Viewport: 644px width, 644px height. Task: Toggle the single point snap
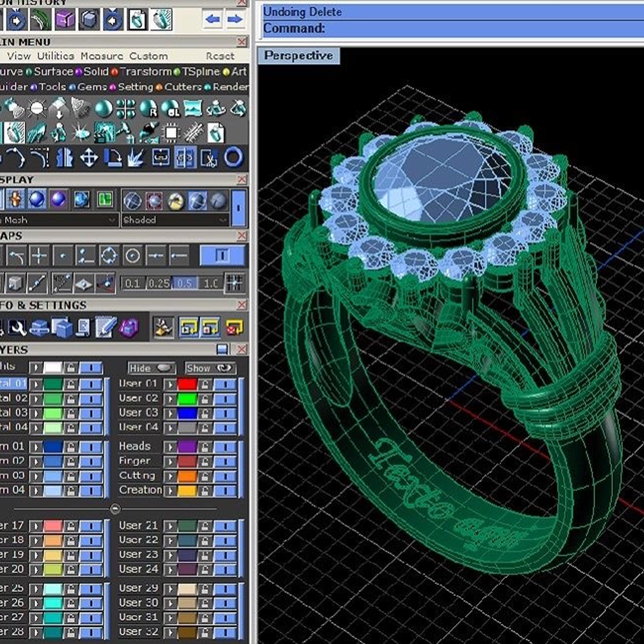point(62,256)
